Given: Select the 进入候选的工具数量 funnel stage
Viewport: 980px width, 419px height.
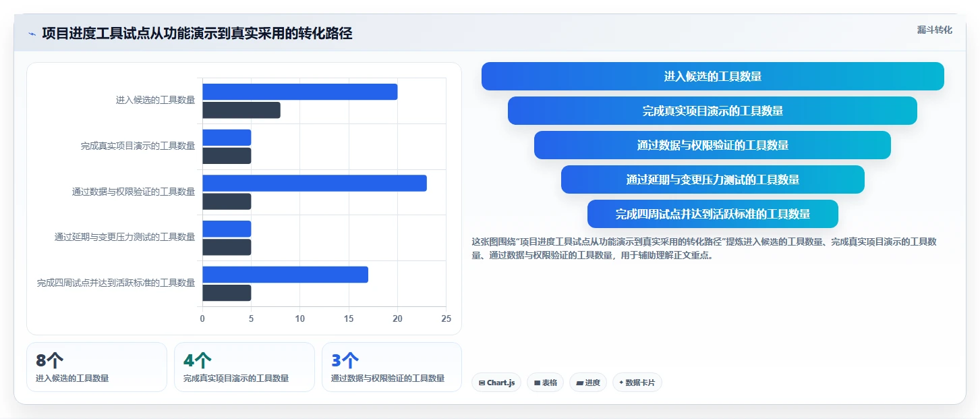Looking at the screenshot, I should (712, 76).
